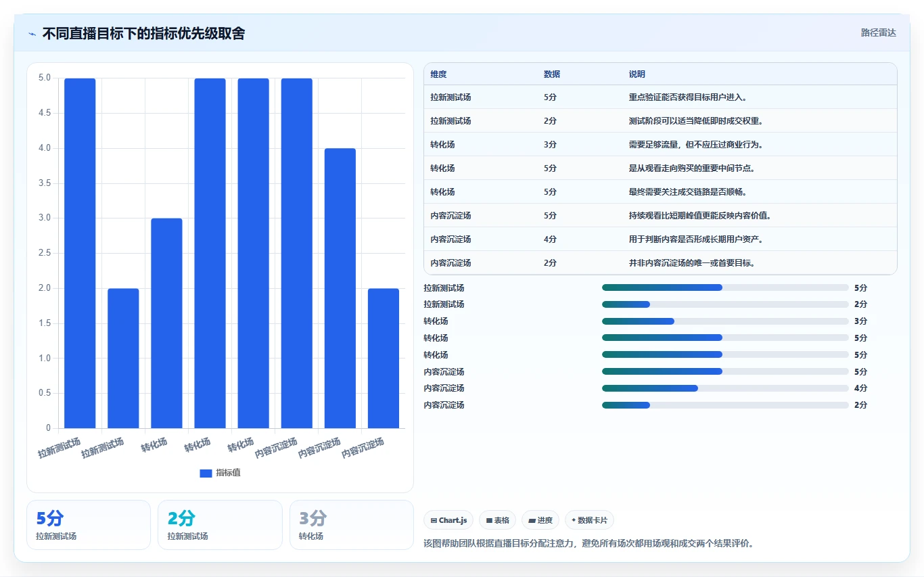Open the 5分 拉新测试场 data card
924x577 pixels.
[x=89, y=525]
